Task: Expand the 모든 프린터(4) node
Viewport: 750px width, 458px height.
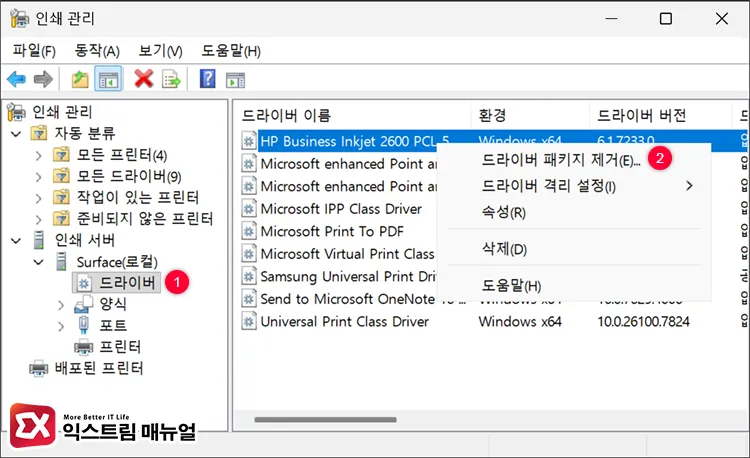Action: (x=38, y=155)
